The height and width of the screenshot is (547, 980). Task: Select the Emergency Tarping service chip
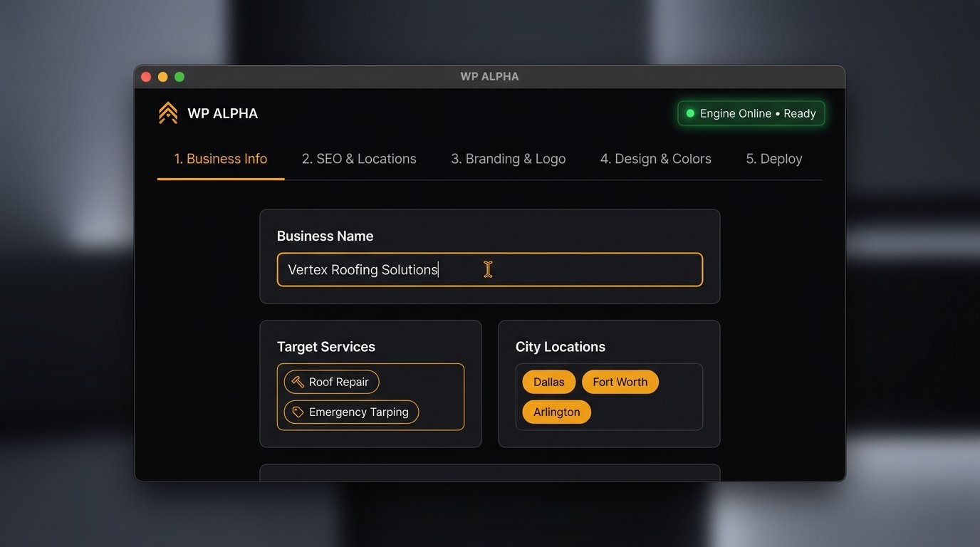coord(351,412)
